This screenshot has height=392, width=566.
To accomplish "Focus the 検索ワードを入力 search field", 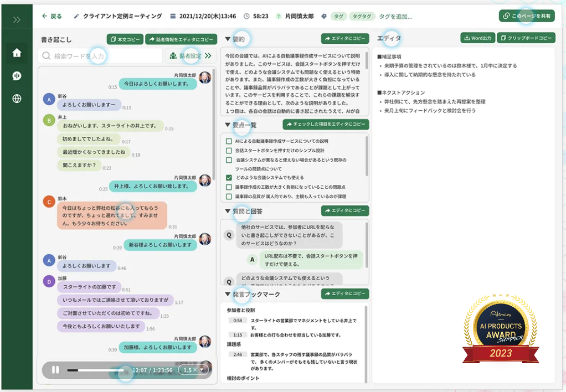I will [100, 56].
